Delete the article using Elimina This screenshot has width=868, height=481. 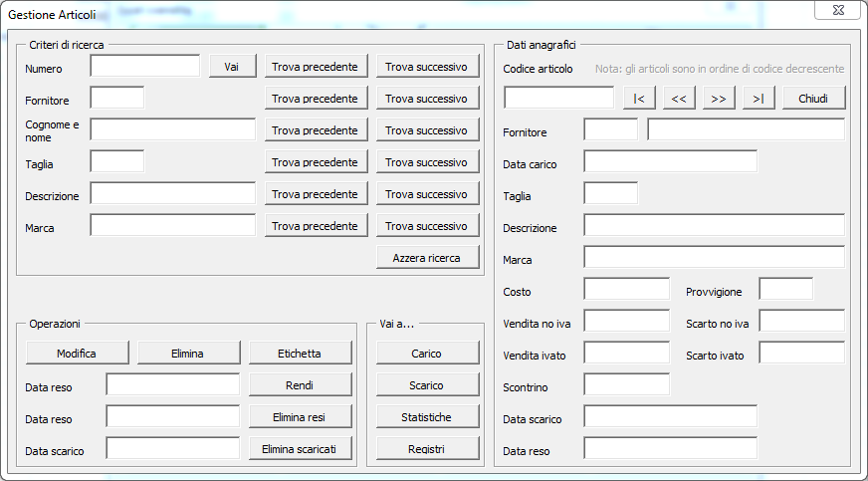(x=188, y=354)
